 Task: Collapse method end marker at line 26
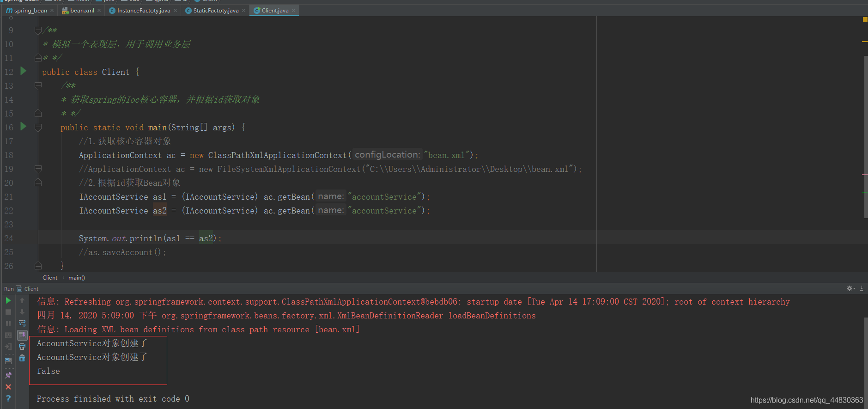pos(38,266)
